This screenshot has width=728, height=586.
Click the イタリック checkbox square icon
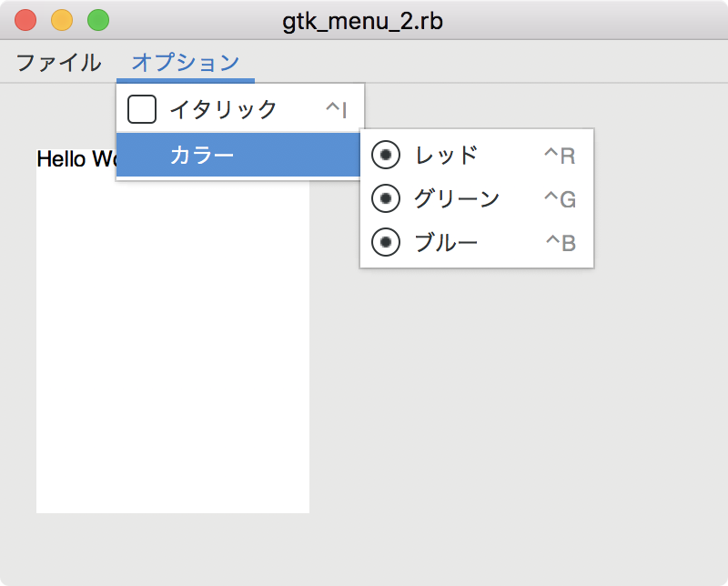tap(142, 108)
